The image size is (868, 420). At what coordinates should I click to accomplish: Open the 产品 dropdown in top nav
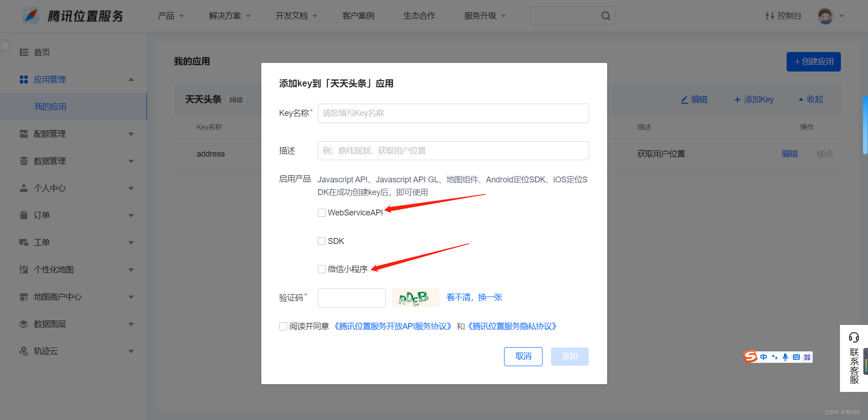click(170, 16)
